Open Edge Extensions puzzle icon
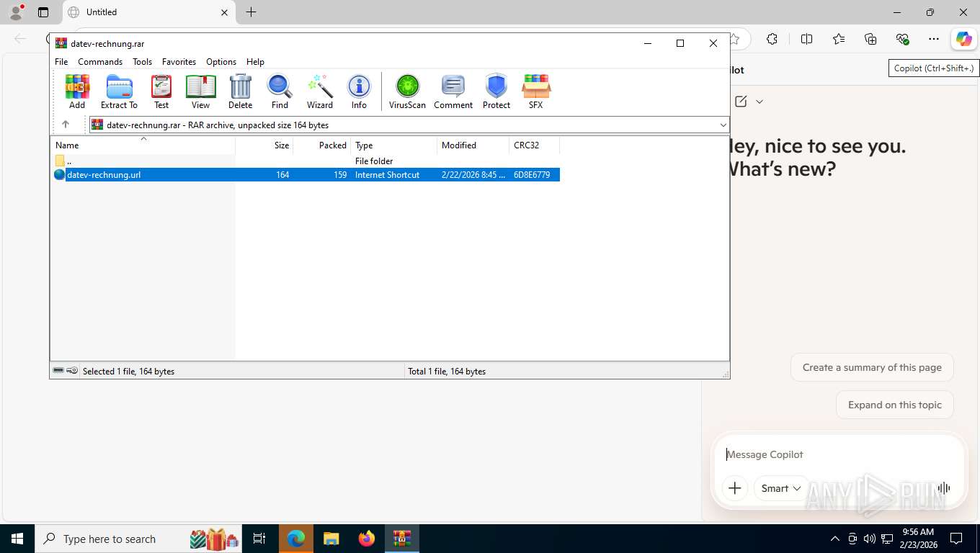 [x=772, y=39]
